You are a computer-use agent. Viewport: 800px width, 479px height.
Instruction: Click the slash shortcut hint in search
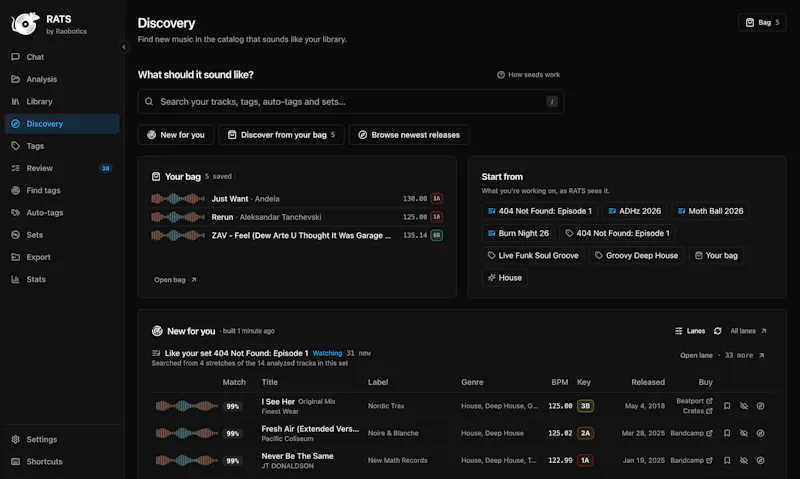tap(552, 102)
